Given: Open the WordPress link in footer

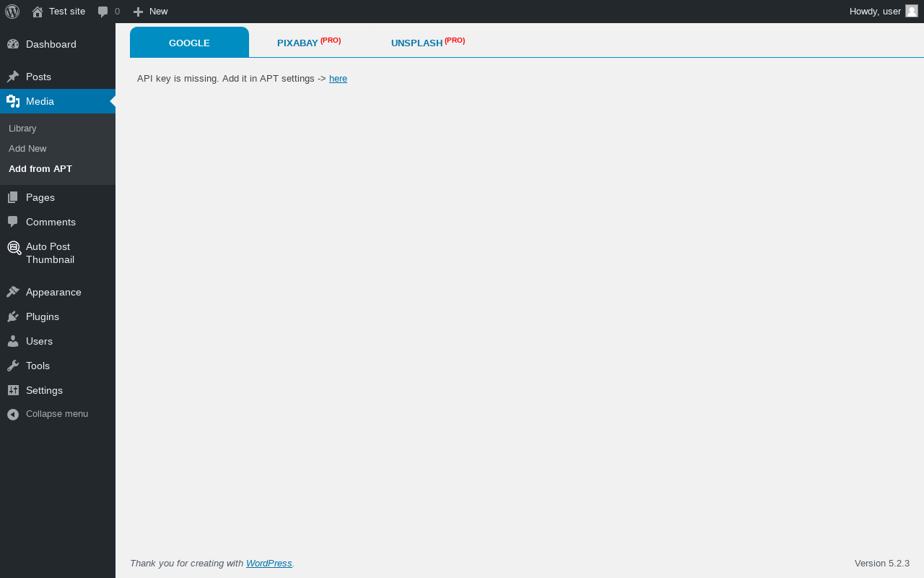Looking at the screenshot, I should 269,563.
